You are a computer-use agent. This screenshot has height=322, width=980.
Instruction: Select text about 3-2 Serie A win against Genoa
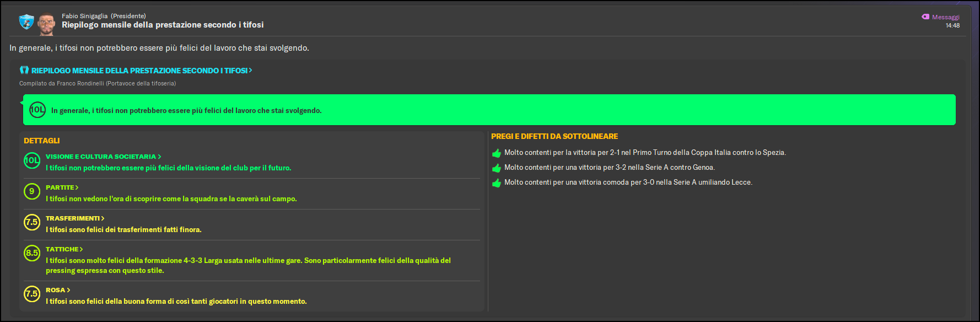coord(610,168)
